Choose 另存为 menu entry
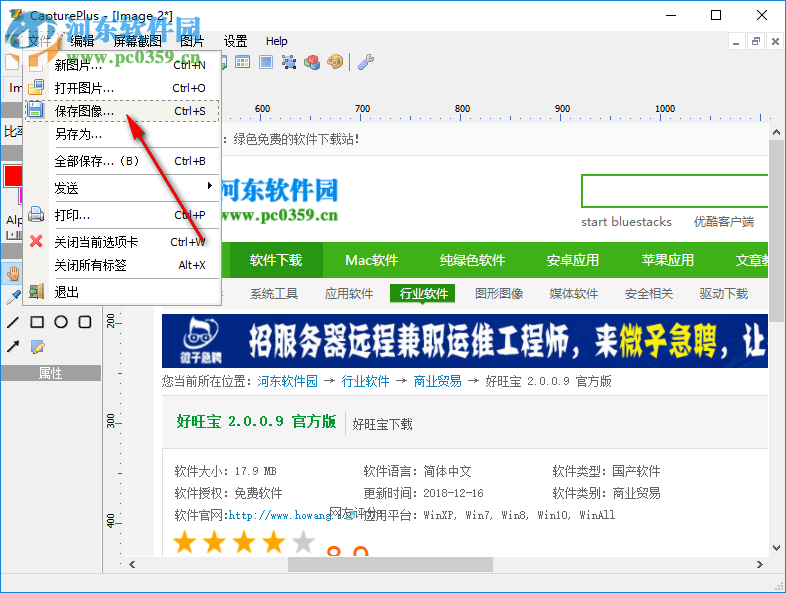786x593 pixels. click(122, 134)
